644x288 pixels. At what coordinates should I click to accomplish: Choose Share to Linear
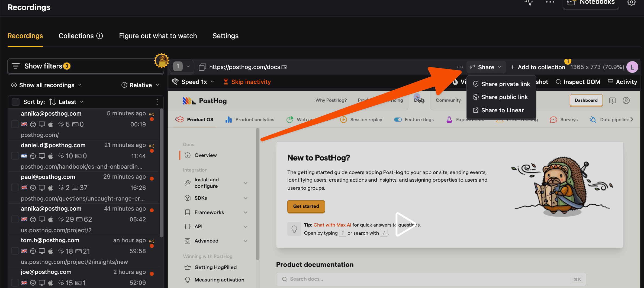pyautogui.click(x=501, y=110)
